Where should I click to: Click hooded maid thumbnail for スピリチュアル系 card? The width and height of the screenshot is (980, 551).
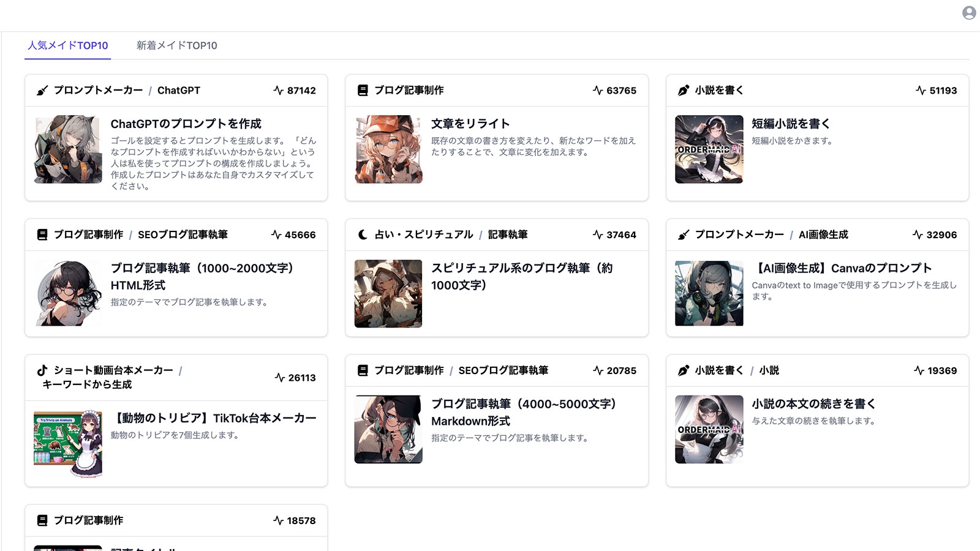coord(388,293)
